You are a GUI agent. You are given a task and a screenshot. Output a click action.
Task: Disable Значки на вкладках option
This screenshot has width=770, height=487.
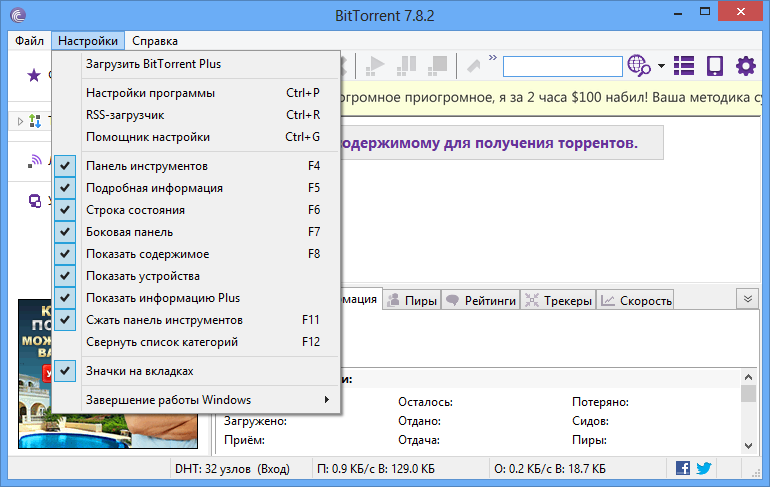139,371
